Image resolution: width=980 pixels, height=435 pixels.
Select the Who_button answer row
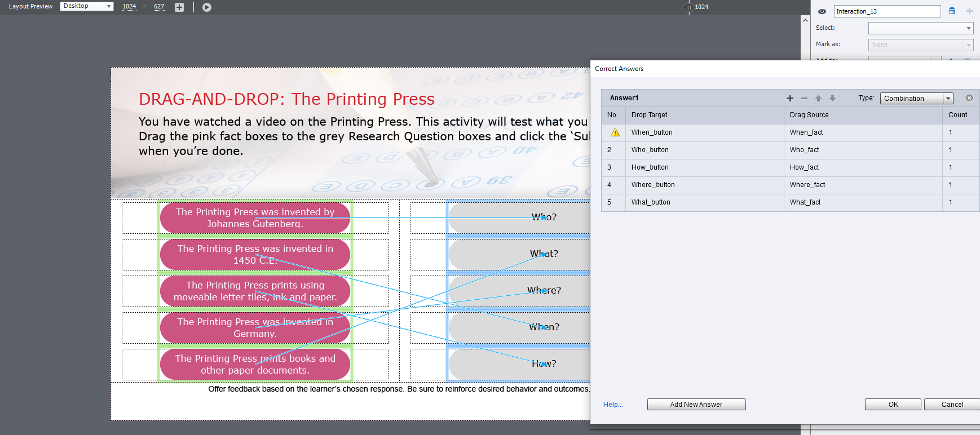pos(650,150)
